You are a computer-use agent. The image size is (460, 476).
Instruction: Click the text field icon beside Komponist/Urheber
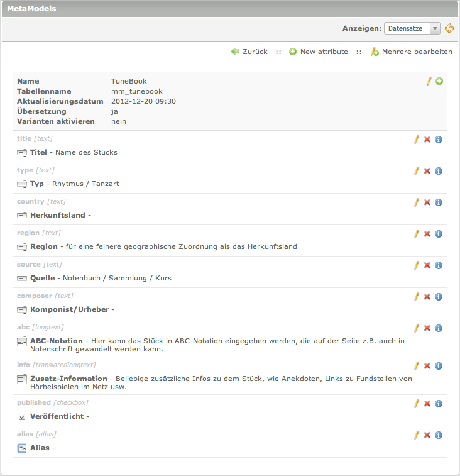[22, 310]
